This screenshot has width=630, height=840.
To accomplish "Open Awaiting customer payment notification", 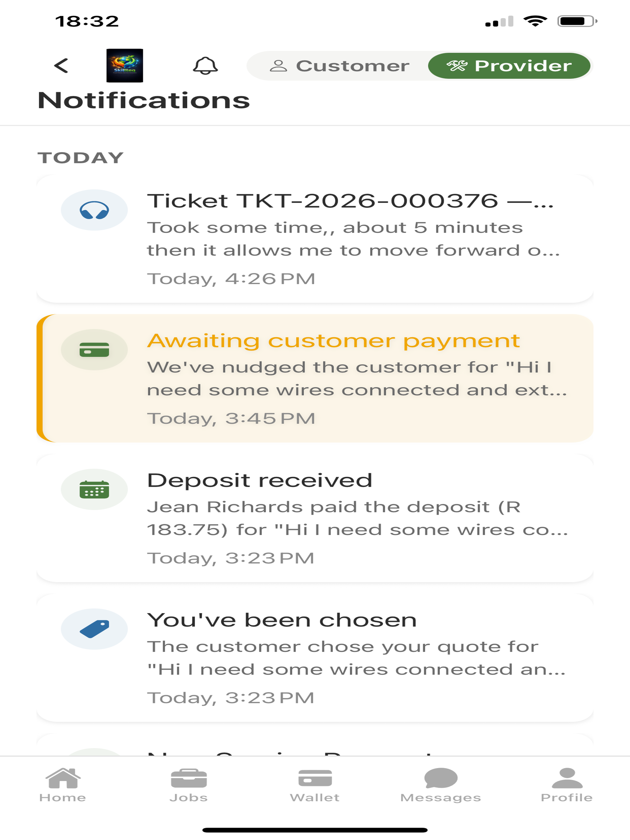I will (315, 378).
